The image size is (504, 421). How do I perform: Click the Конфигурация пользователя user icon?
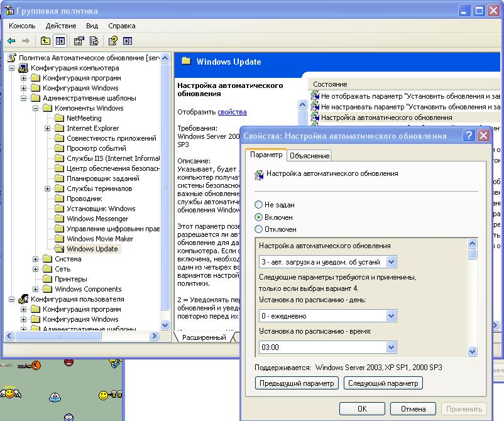pyautogui.click(x=23, y=299)
